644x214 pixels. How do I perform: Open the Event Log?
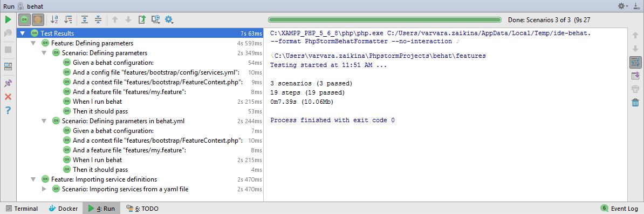(619, 209)
